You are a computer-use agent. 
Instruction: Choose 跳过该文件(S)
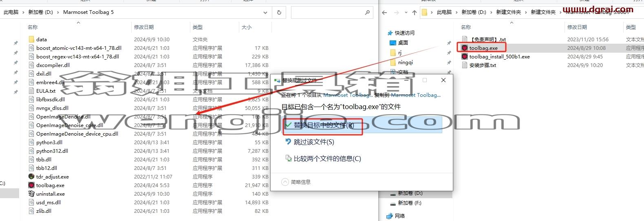point(314,142)
